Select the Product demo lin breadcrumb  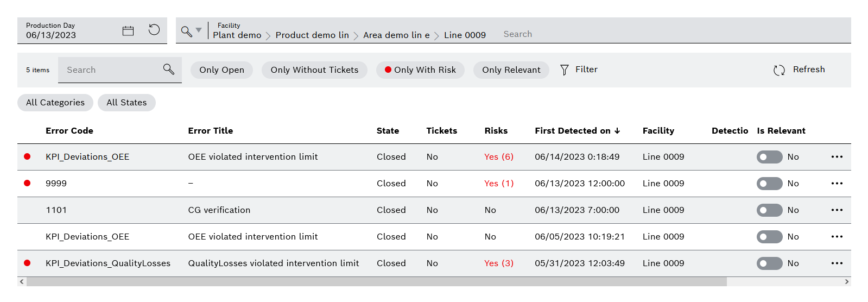312,35
